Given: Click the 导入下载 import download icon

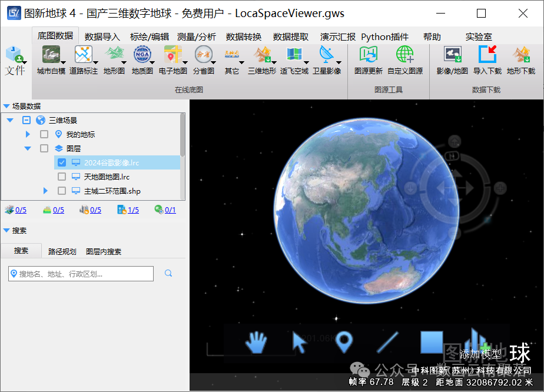Looking at the screenshot, I should point(487,55).
